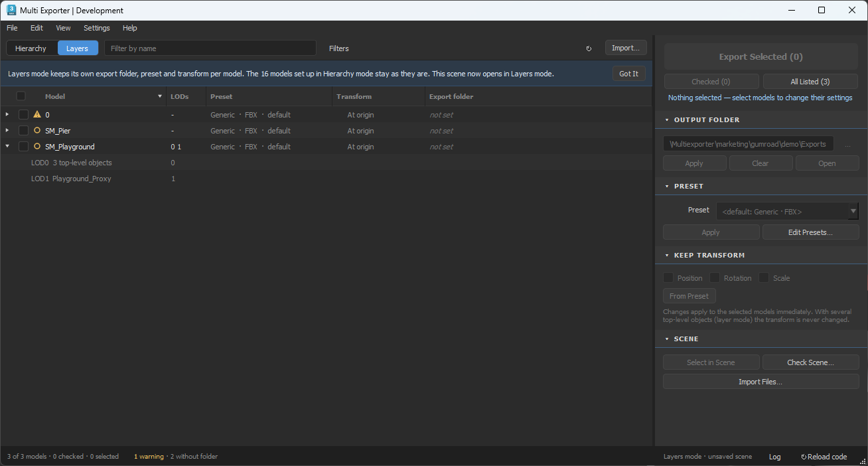Click 'not set' export folder for SM_Pier
868x466 pixels.
coord(441,131)
